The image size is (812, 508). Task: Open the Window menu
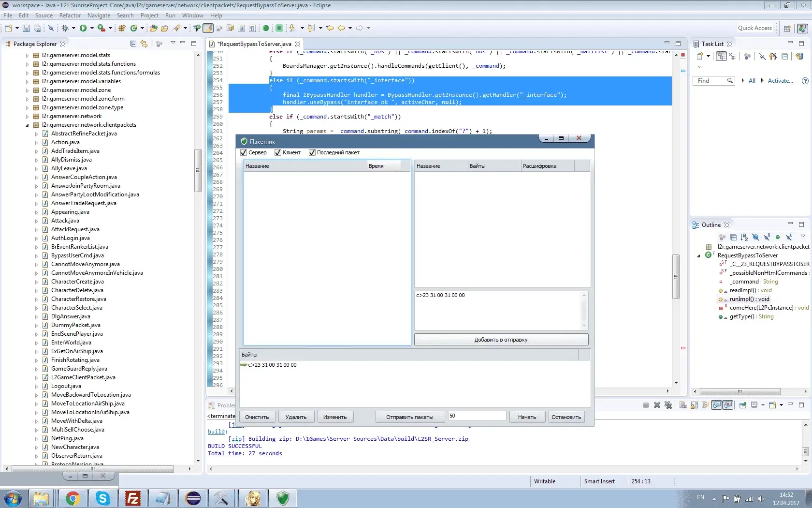[192, 15]
